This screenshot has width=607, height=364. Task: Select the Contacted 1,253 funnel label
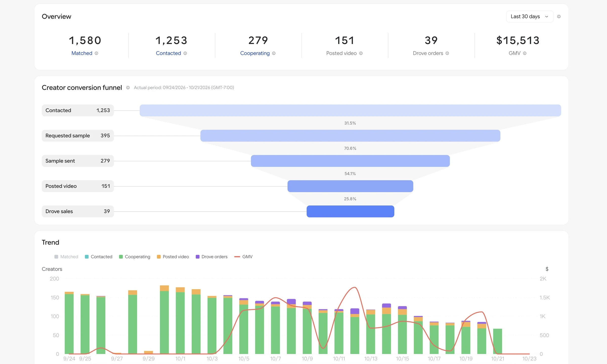pyautogui.click(x=78, y=110)
